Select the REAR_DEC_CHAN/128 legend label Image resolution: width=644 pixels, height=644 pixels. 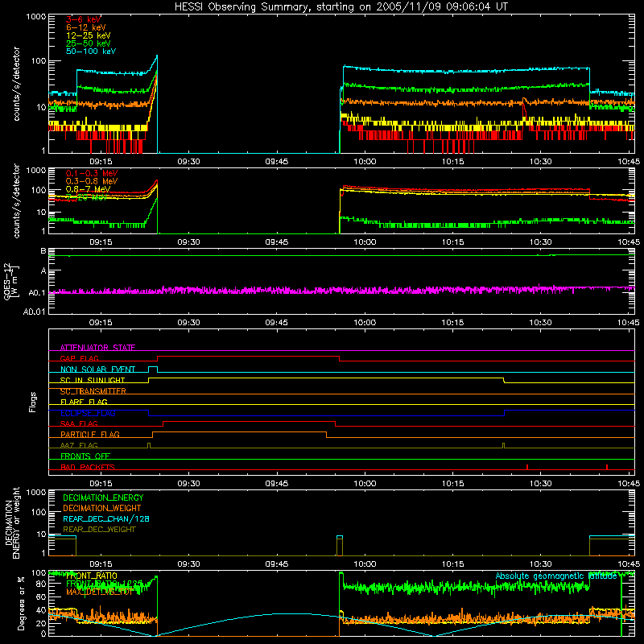(x=106, y=518)
